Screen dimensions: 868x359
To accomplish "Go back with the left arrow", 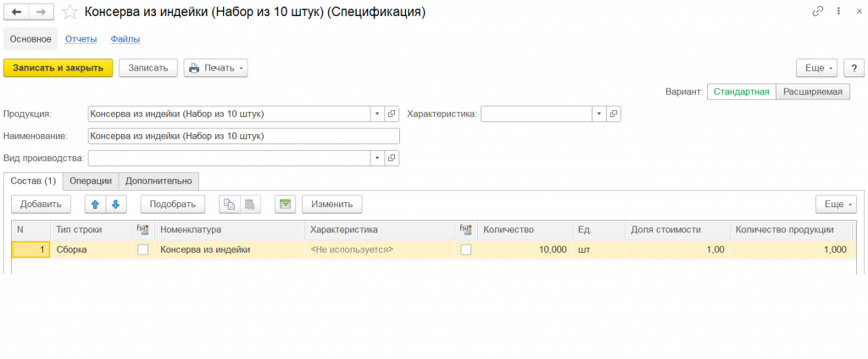I will tap(16, 12).
